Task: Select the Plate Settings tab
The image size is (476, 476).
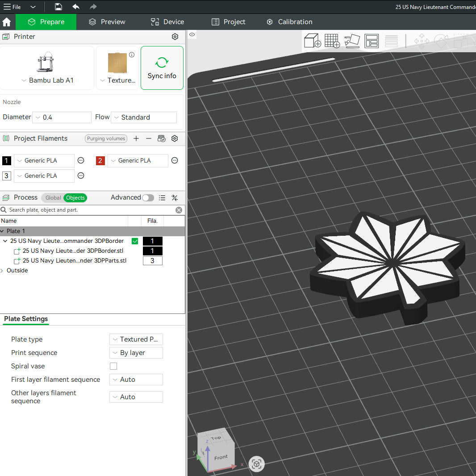Action: pos(26,319)
